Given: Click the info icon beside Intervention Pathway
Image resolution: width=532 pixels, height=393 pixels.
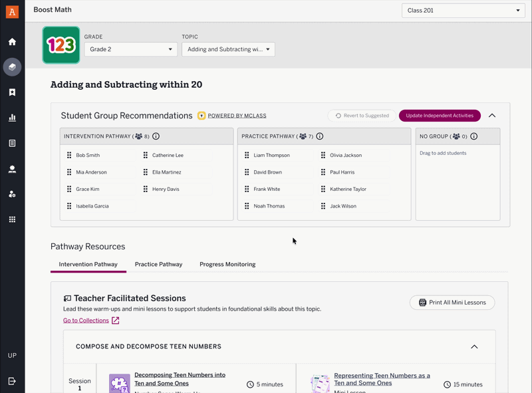Looking at the screenshot, I should (x=156, y=136).
